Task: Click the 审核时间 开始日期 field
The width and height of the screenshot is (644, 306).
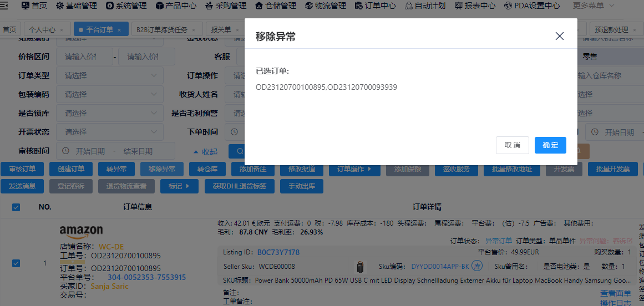Action: (x=90, y=151)
